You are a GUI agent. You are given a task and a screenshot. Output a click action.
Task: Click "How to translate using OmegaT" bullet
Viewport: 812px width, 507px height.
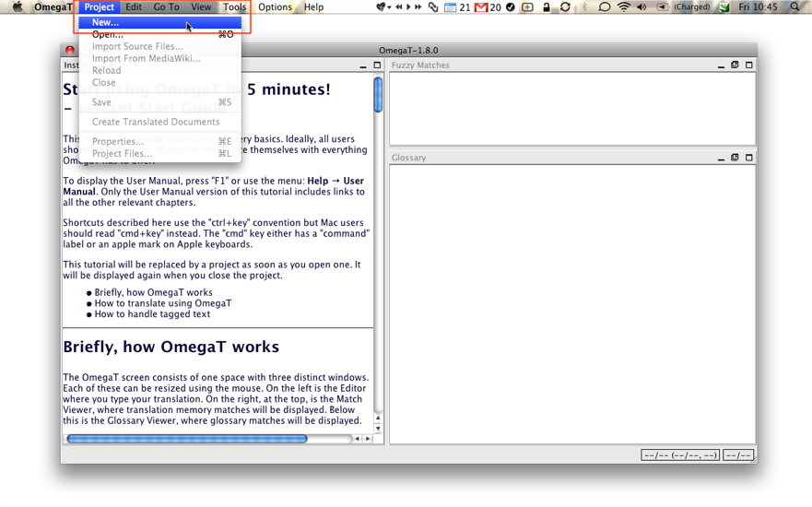click(x=163, y=303)
